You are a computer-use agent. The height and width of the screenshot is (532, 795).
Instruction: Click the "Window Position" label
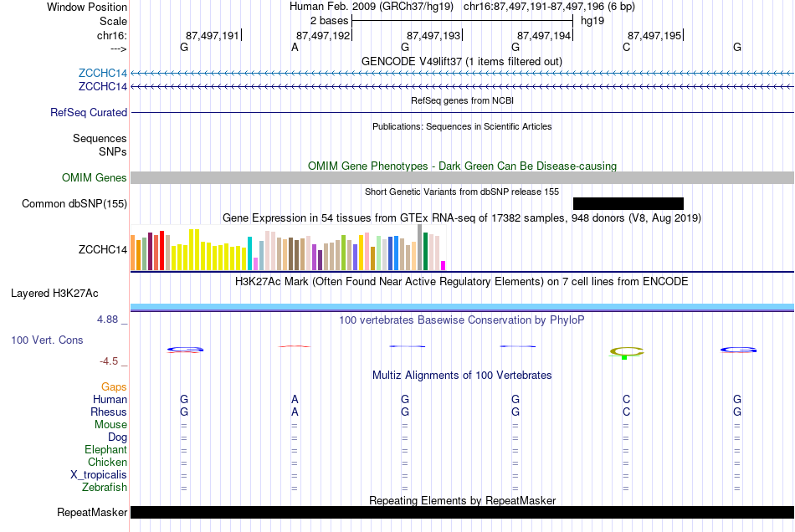click(87, 7)
